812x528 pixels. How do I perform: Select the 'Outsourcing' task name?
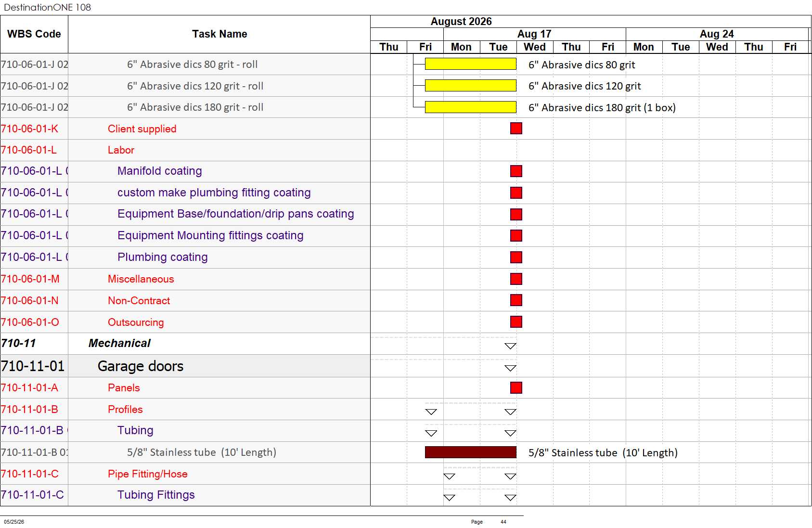136,322
